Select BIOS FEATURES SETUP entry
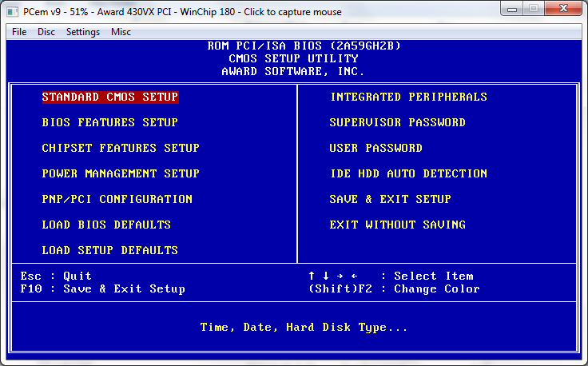 110,122
